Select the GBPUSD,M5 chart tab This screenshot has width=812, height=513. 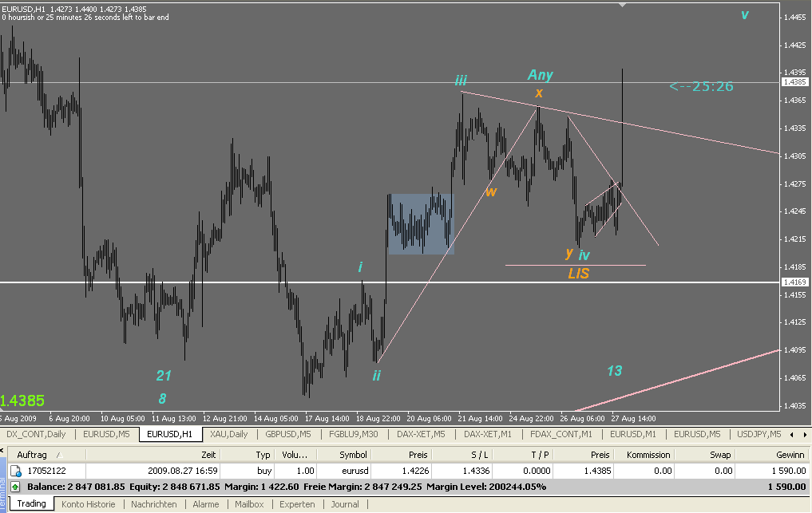[x=287, y=434]
